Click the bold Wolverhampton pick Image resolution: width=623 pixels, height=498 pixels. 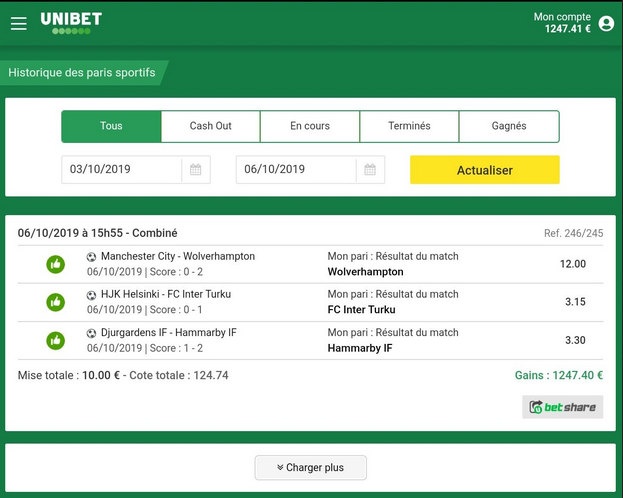(x=366, y=272)
